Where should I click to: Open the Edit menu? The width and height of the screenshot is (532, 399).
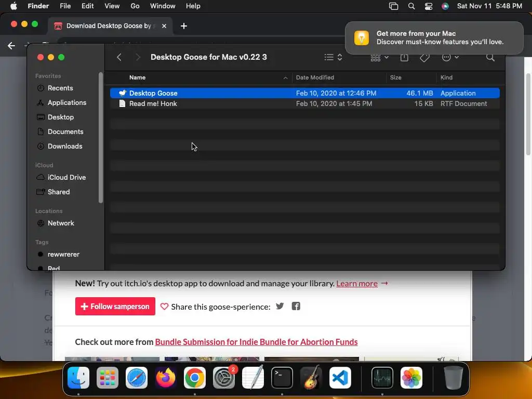[x=87, y=6]
